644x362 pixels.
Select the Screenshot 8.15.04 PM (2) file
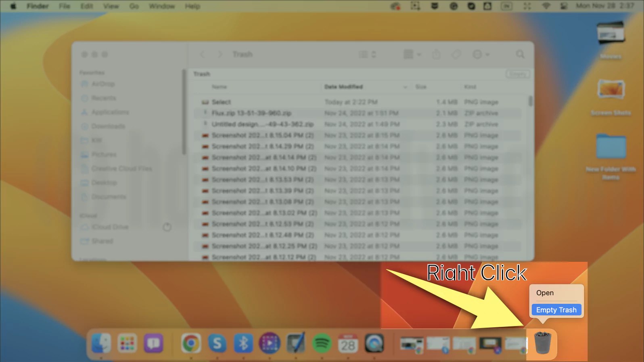coord(357,135)
